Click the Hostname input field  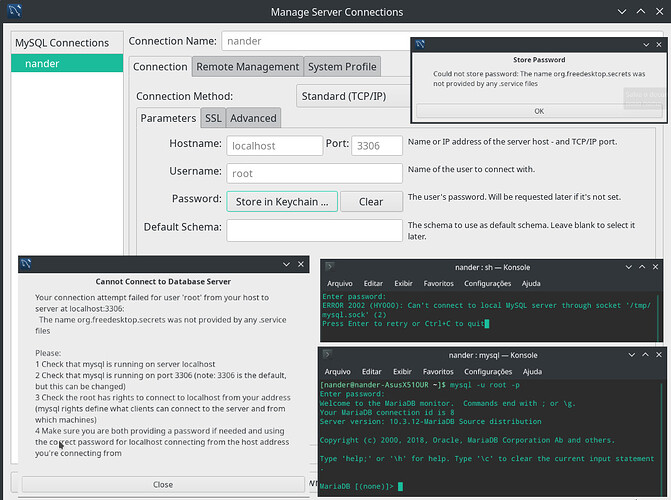(x=273, y=144)
